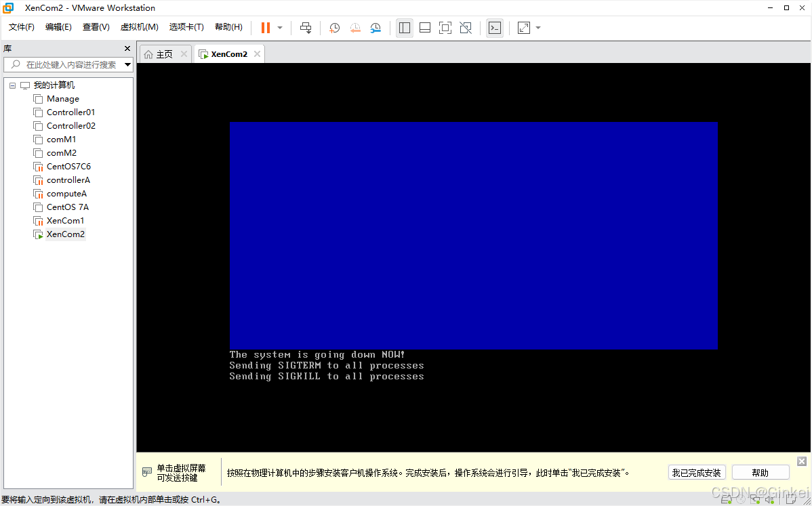Close the 主页 tab
This screenshot has width=812, height=506.
[x=184, y=54]
